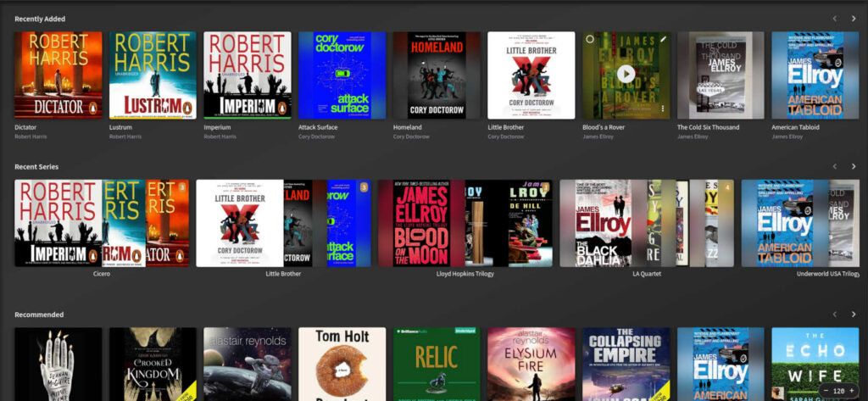Open author Cory Doctorow under Little Brother title
868x401 pixels.
tap(506, 136)
